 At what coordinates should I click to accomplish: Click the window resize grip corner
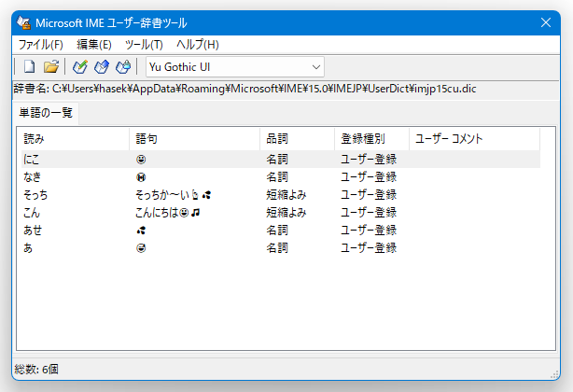pos(554,375)
